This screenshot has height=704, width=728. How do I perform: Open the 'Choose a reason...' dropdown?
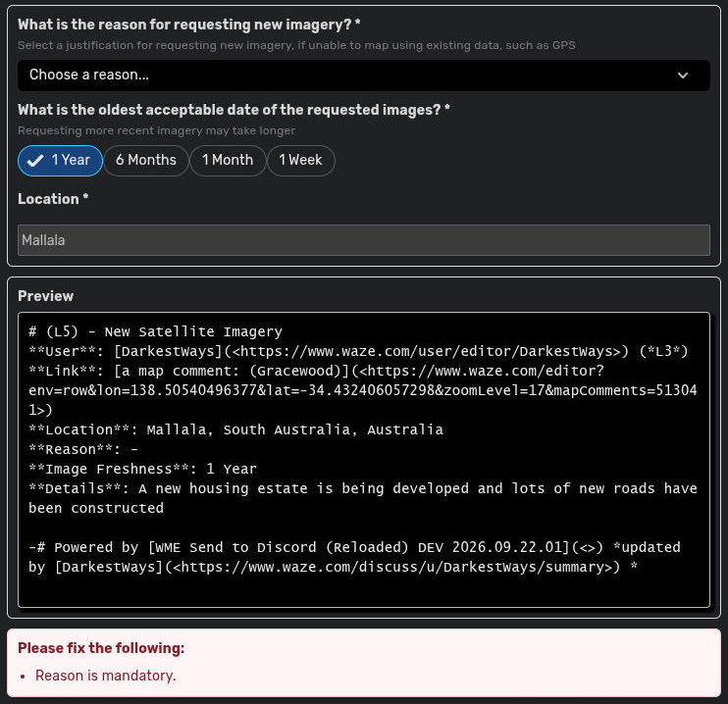coord(364,75)
